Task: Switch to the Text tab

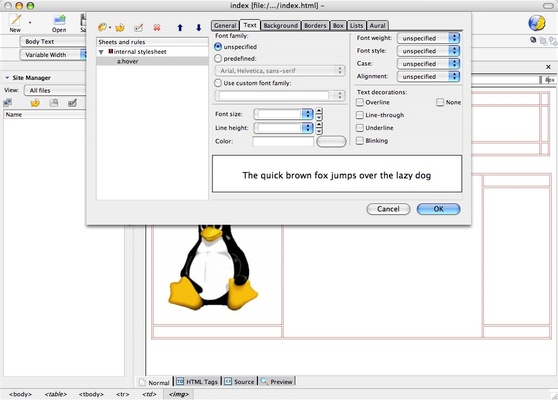Action: [250, 25]
